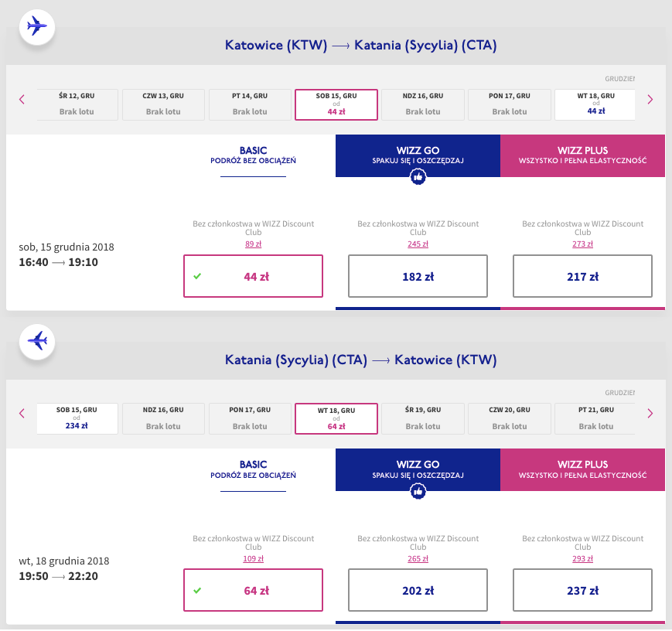The height and width of the screenshot is (631, 672).
Task: Select return date ŚR 19, GRU
Action: (x=423, y=418)
